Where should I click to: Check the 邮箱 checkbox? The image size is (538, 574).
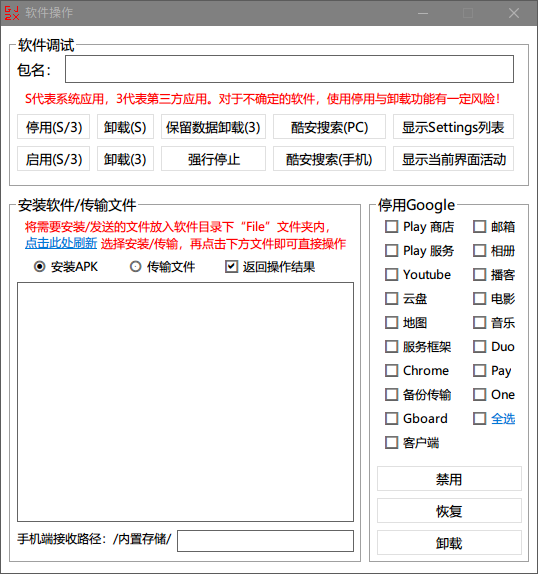point(479,227)
